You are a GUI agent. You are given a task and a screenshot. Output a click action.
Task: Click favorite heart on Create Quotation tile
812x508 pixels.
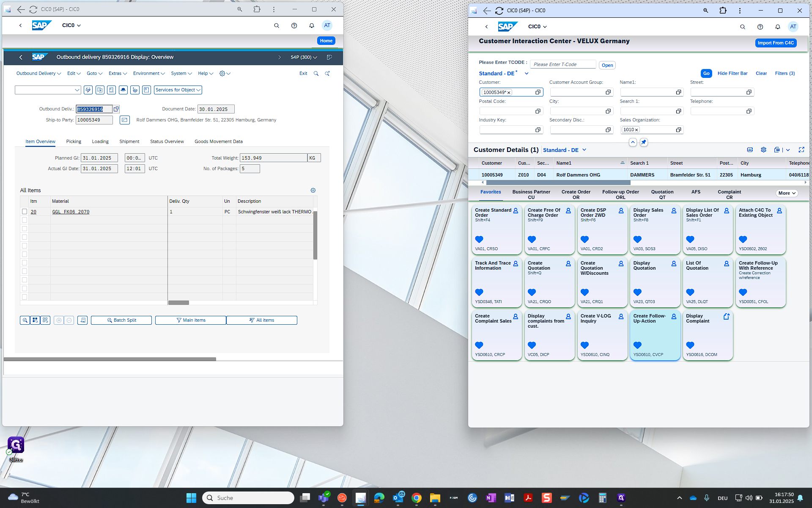[532, 292]
